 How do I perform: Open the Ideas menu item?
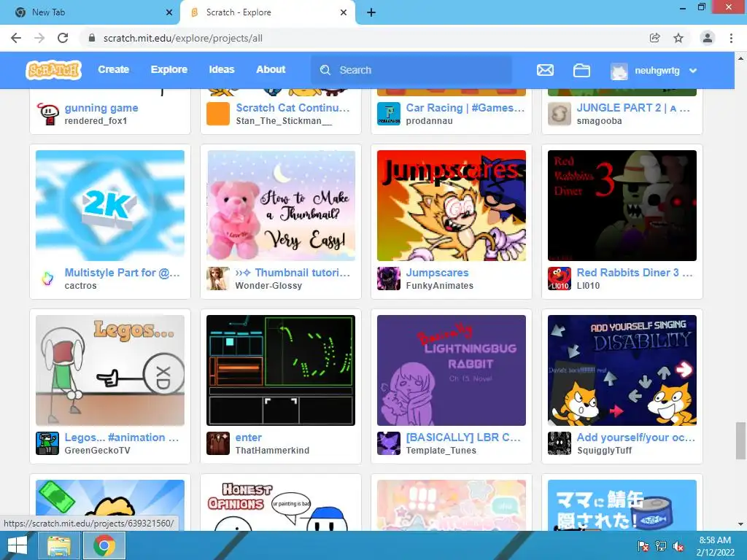[x=222, y=69]
